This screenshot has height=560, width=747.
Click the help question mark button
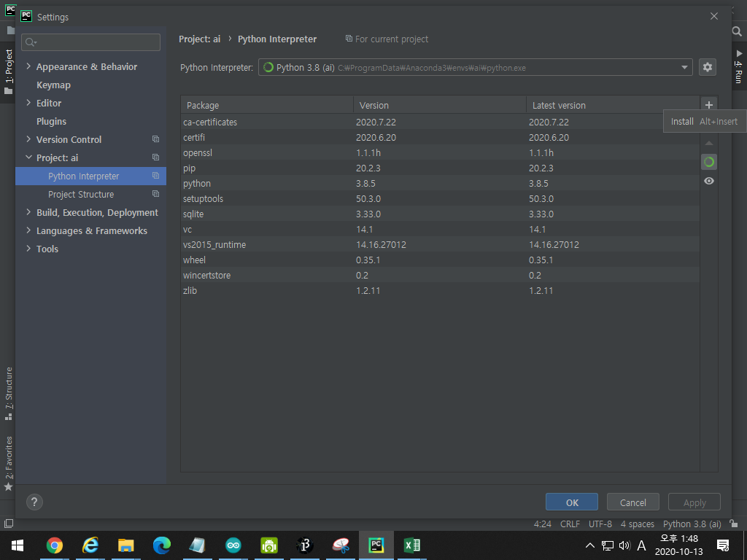pyautogui.click(x=34, y=502)
